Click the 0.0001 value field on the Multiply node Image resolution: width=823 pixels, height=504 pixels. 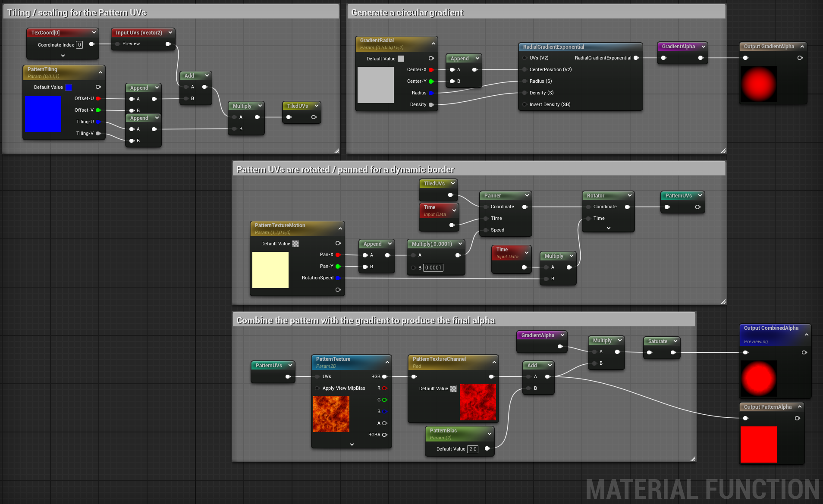(433, 267)
